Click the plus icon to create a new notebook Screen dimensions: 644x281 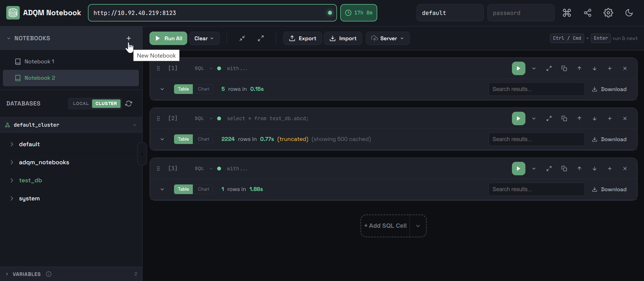[128, 38]
